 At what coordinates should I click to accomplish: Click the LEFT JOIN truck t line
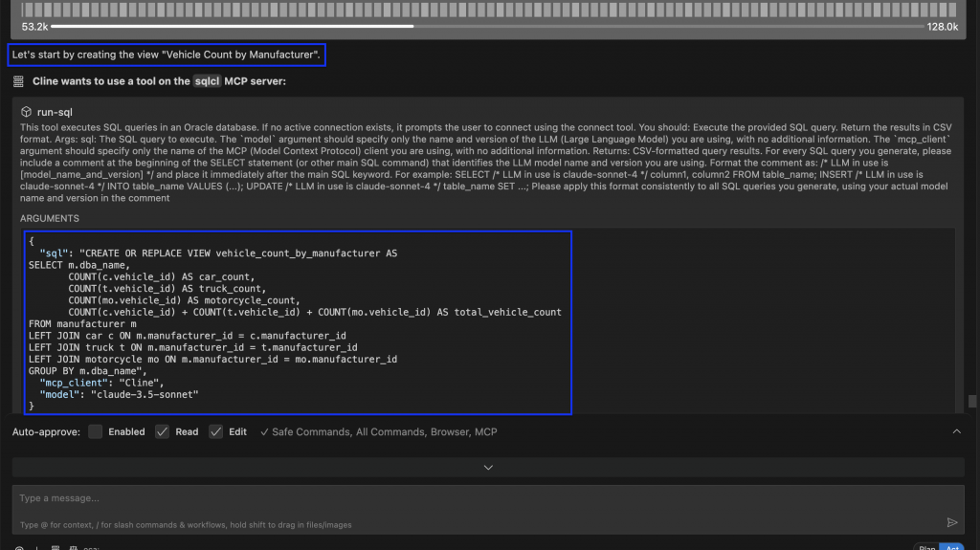[192, 347]
